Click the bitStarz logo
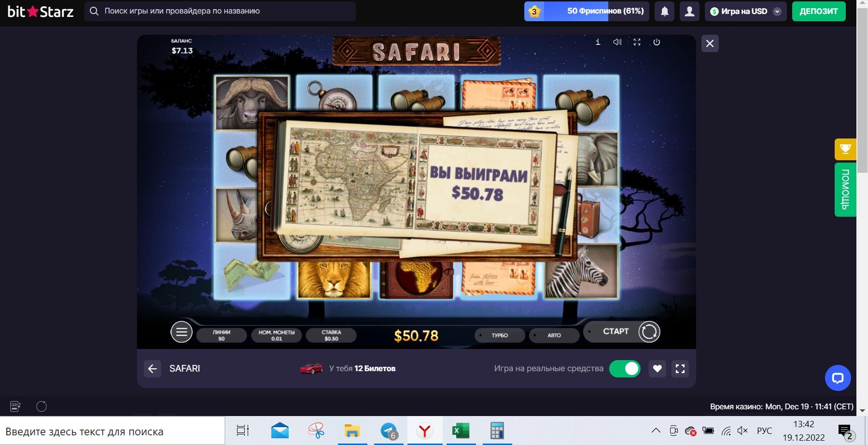This screenshot has width=868, height=445. point(41,12)
